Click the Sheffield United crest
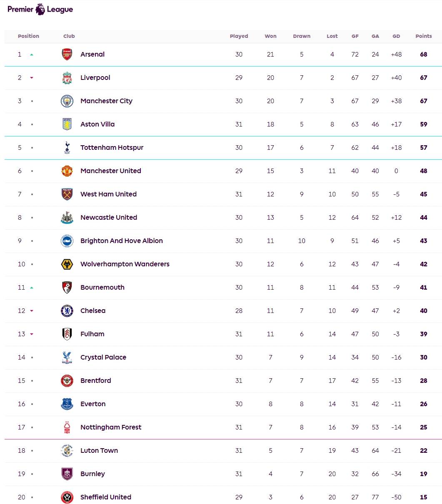The image size is (442, 504). coord(67,497)
